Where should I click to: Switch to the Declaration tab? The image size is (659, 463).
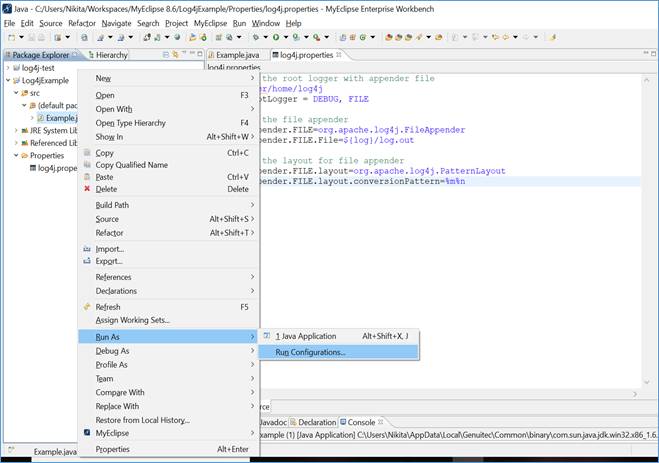pyautogui.click(x=313, y=422)
